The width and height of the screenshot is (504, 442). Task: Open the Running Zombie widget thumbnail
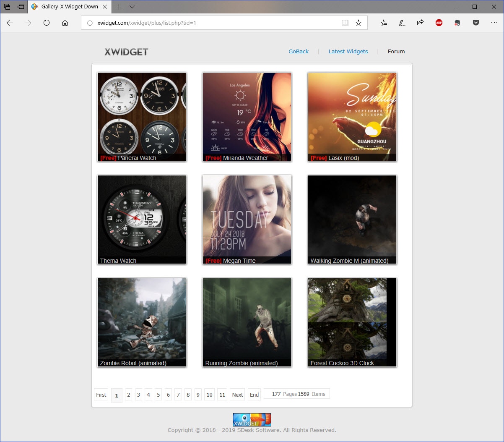pyautogui.click(x=247, y=322)
